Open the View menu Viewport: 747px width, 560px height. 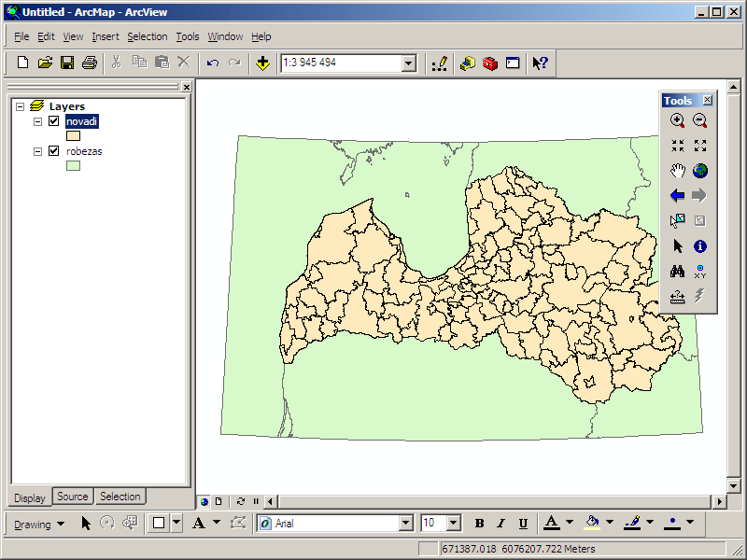(x=73, y=36)
